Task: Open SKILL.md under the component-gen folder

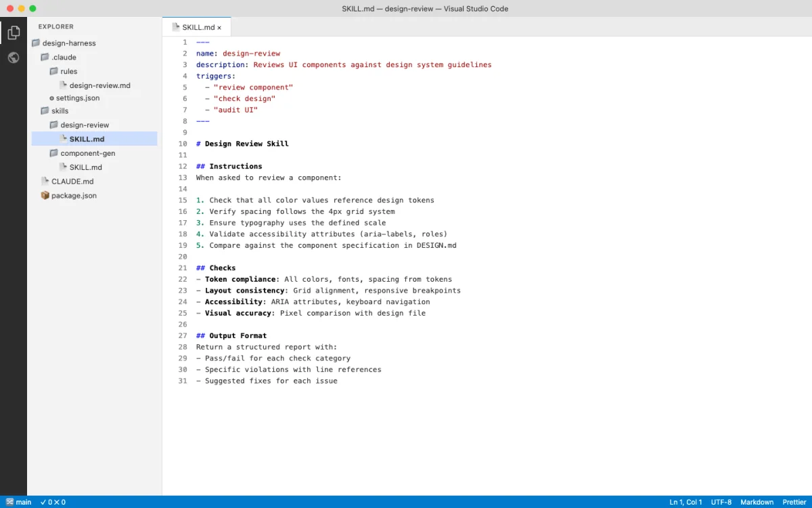Action: pyautogui.click(x=81, y=167)
